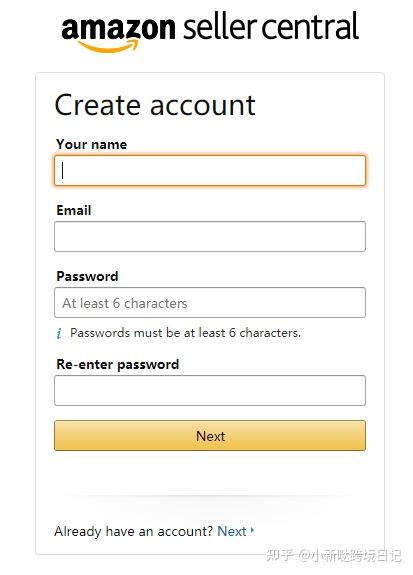The image size is (413, 575).
Task: Open the Next link for existing accounts
Action: 232,531
